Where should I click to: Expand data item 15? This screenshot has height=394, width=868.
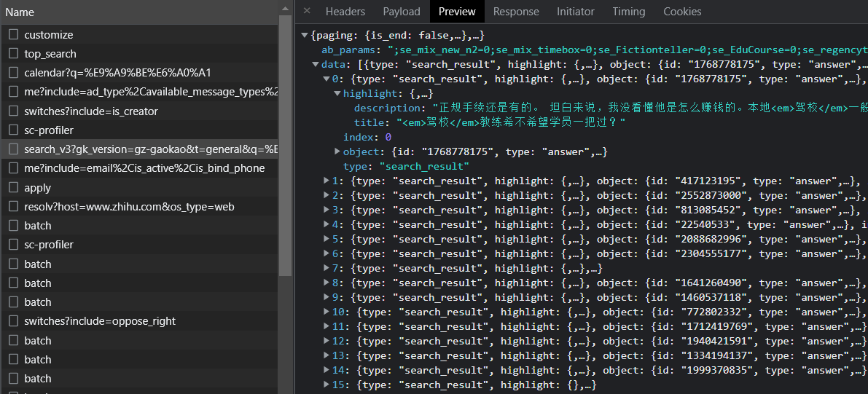point(326,385)
